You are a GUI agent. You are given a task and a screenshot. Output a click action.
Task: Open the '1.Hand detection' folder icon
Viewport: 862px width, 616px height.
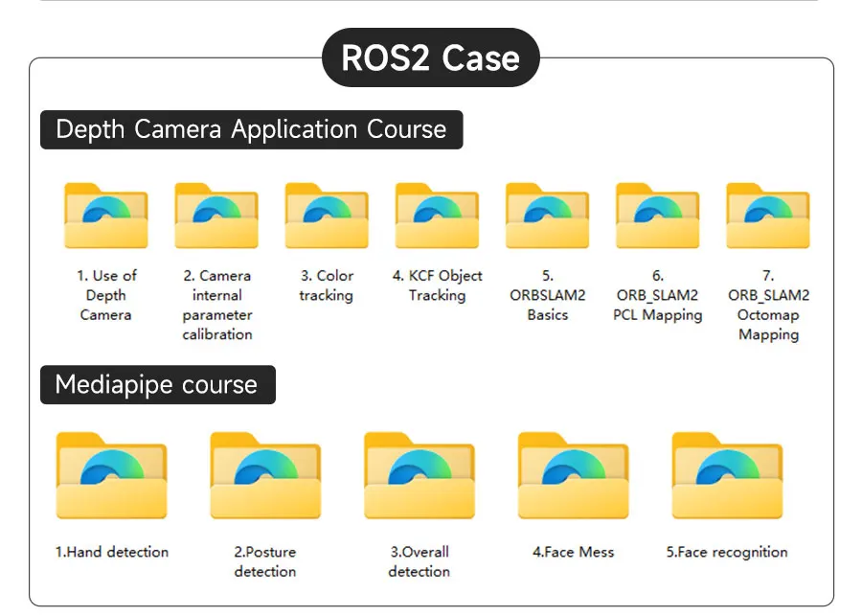(x=112, y=476)
